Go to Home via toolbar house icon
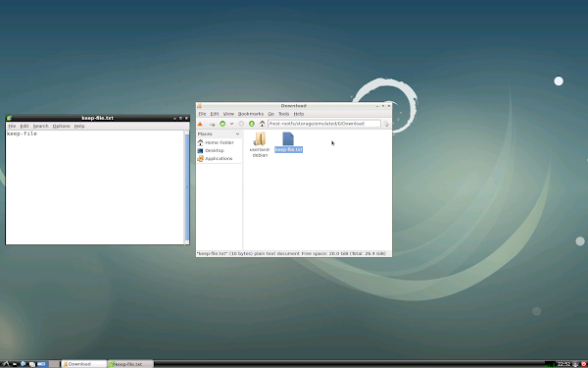Image resolution: width=588 pixels, height=368 pixels. 262,124
